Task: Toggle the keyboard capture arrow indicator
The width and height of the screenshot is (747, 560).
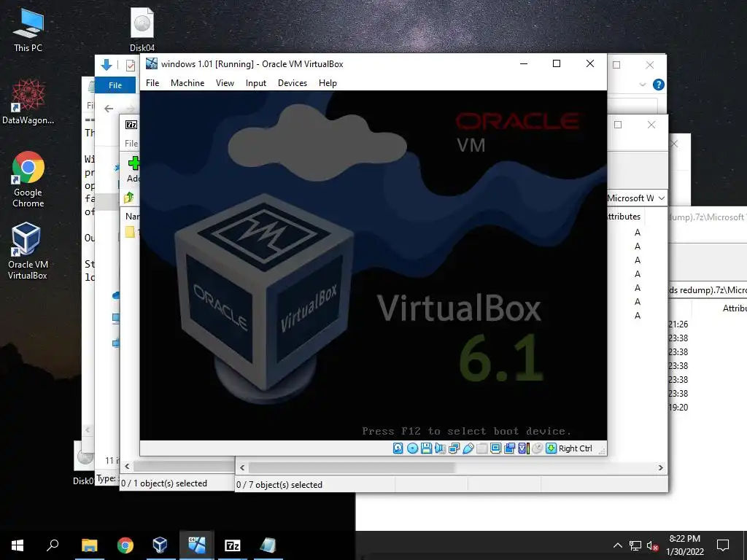Action: pyautogui.click(x=551, y=448)
